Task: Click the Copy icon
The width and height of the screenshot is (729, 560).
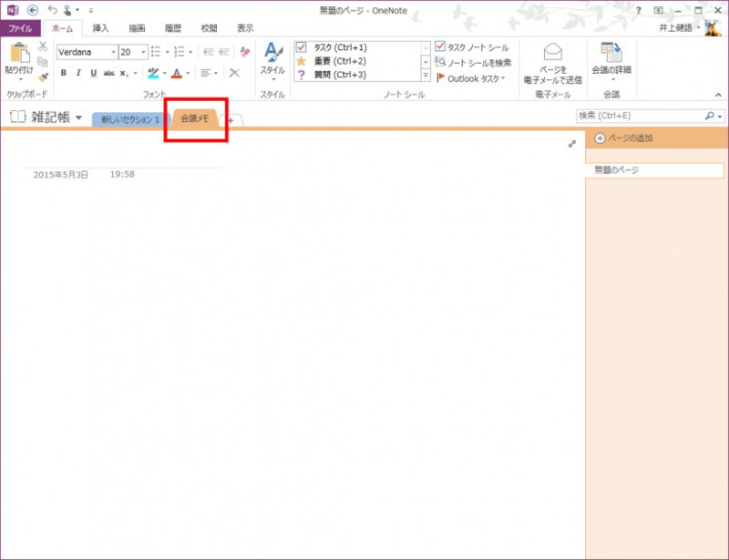Action: click(43, 61)
